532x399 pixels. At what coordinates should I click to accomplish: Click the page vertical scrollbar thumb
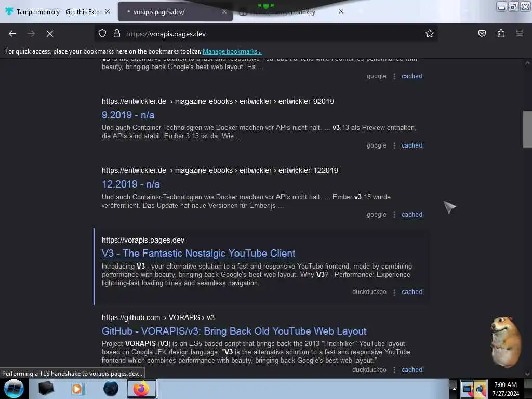pos(527,129)
